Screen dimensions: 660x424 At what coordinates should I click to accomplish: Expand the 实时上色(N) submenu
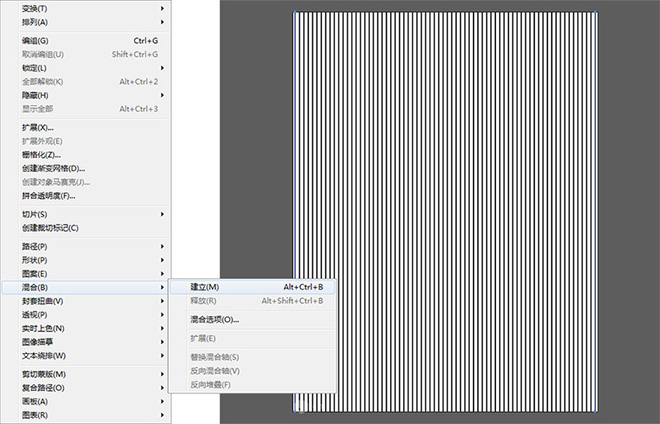[43, 328]
